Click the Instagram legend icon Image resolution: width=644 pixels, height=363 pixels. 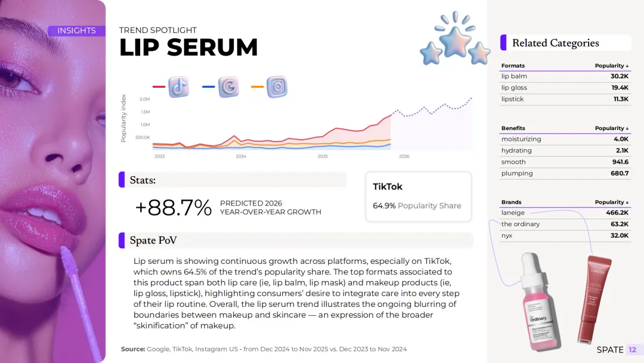pyautogui.click(x=277, y=87)
